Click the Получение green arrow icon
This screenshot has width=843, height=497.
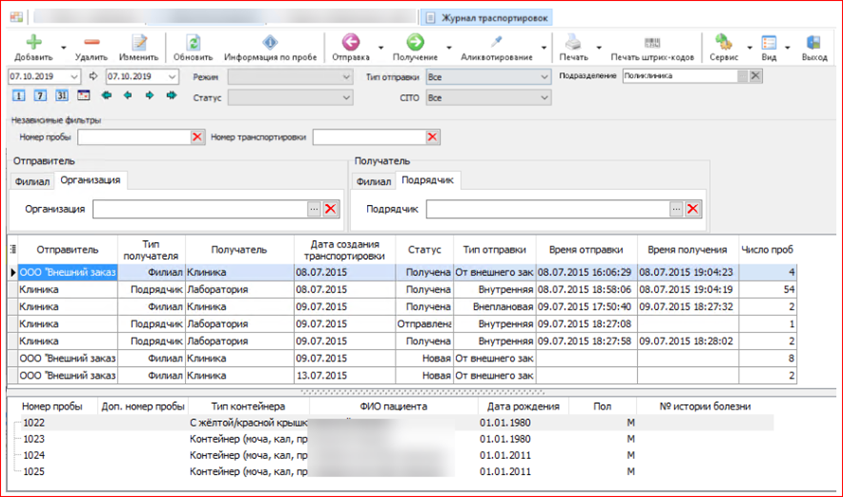414,42
